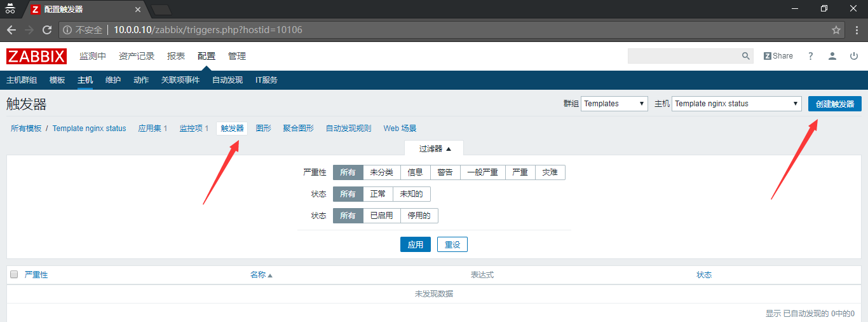The image size is (868, 322).
Task: Open 聚合图形 link
Action: click(299, 129)
